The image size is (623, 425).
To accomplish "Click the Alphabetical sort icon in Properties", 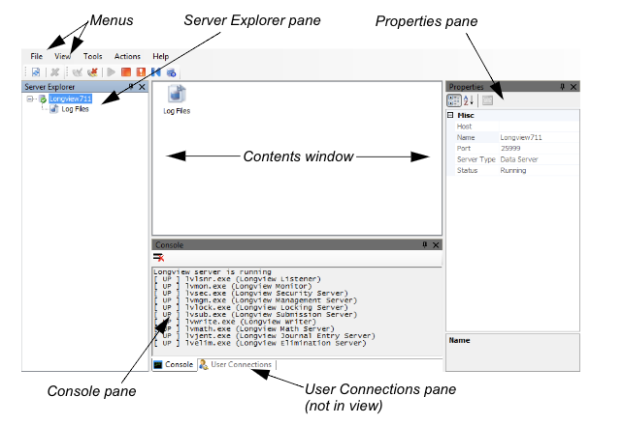I will tap(469, 101).
